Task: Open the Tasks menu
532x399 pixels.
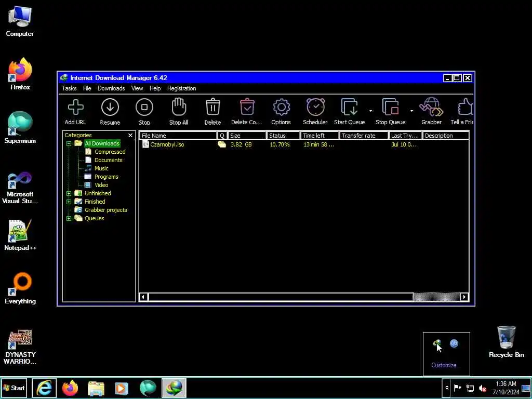Action: pos(69,88)
